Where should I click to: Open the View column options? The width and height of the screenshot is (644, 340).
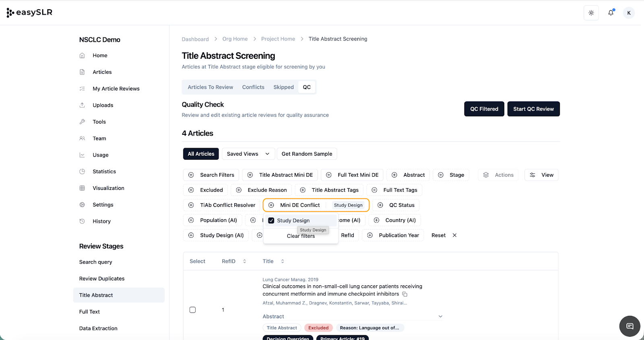click(541, 175)
